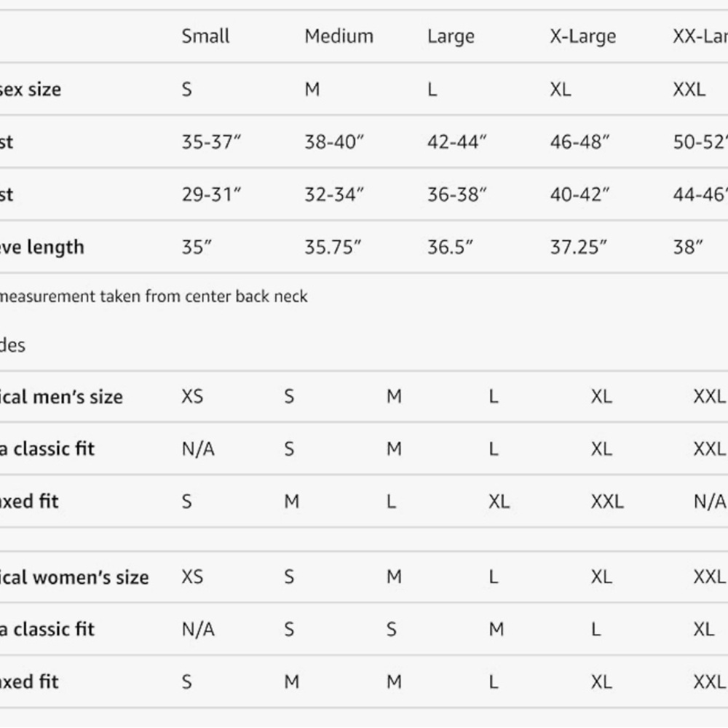Select the 38-40" chest measurement cell
Screen dimensions: 728x728
(x=334, y=142)
